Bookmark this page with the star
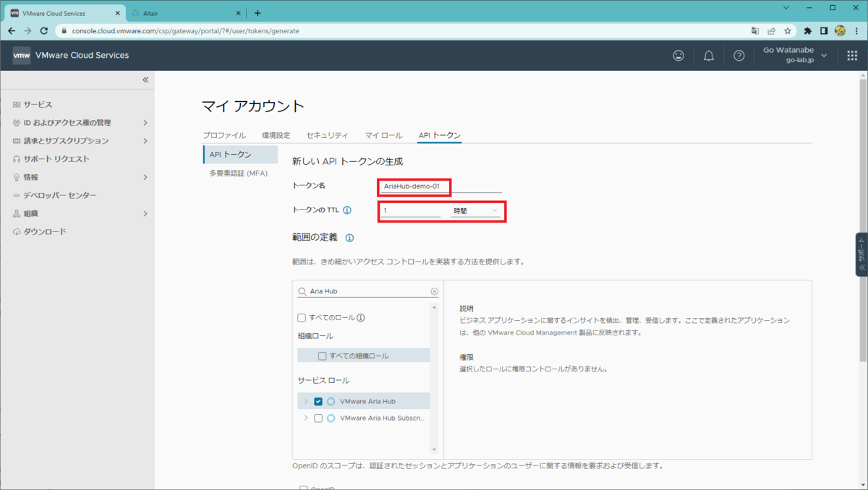This screenshot has width=868, height=490. [788, 31]
